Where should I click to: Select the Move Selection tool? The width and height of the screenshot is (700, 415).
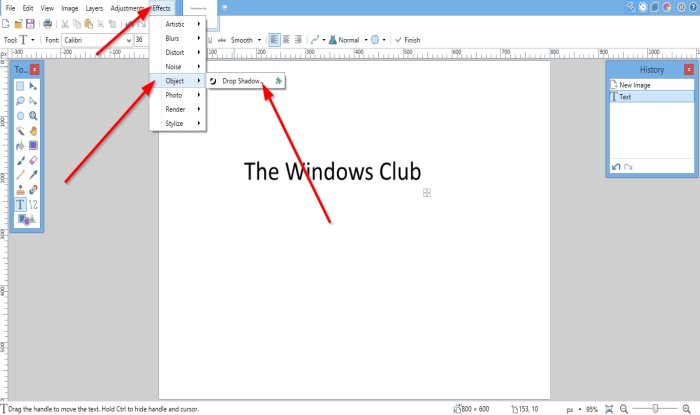[x=33, y=101]
